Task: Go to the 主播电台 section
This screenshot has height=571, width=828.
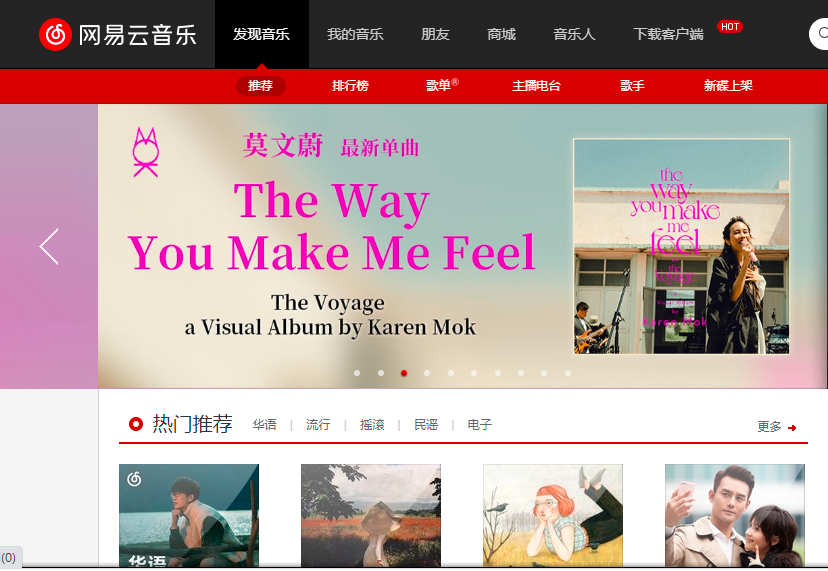Action: (x=536, y=86)
